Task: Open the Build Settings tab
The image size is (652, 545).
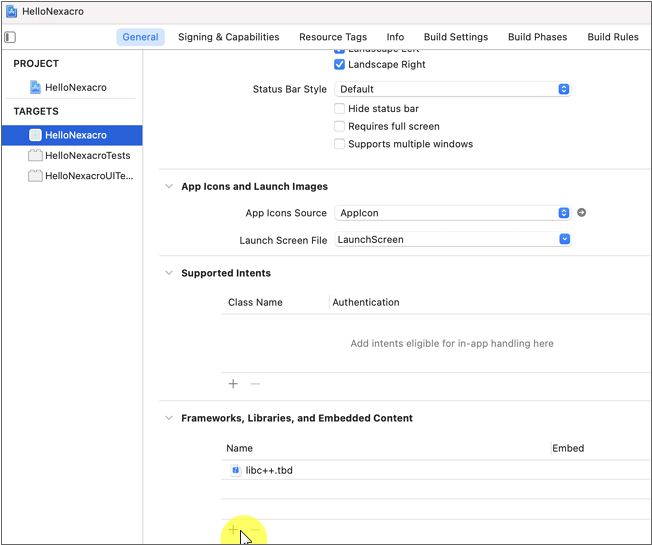Action: pos(456,37)
